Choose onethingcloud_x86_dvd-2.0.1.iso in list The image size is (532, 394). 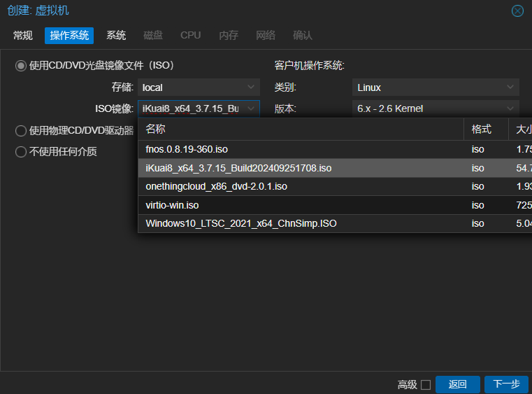216,186
